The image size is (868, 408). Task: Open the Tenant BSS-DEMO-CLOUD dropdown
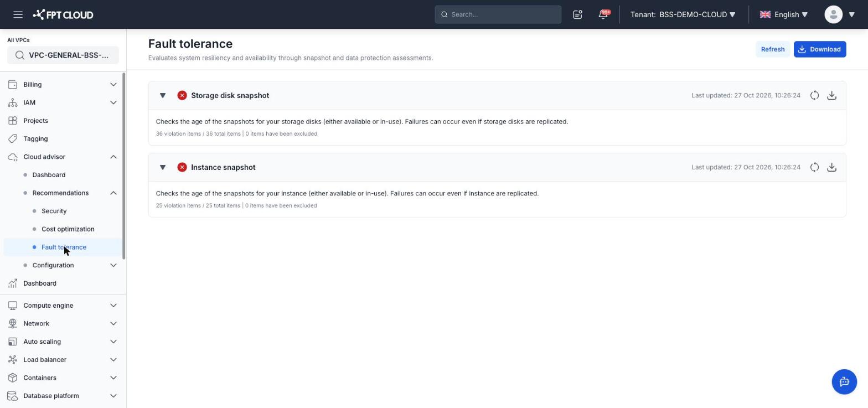683,14
